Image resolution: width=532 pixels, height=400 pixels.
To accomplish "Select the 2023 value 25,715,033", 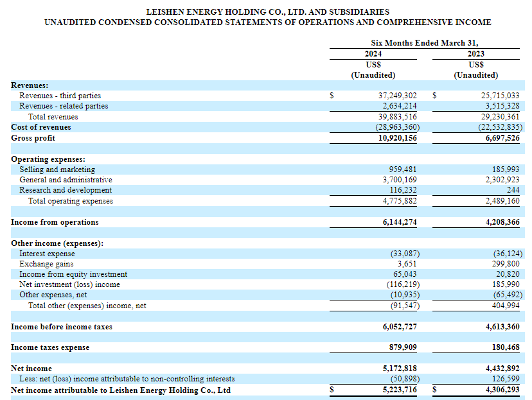I will tap(500, 96).
